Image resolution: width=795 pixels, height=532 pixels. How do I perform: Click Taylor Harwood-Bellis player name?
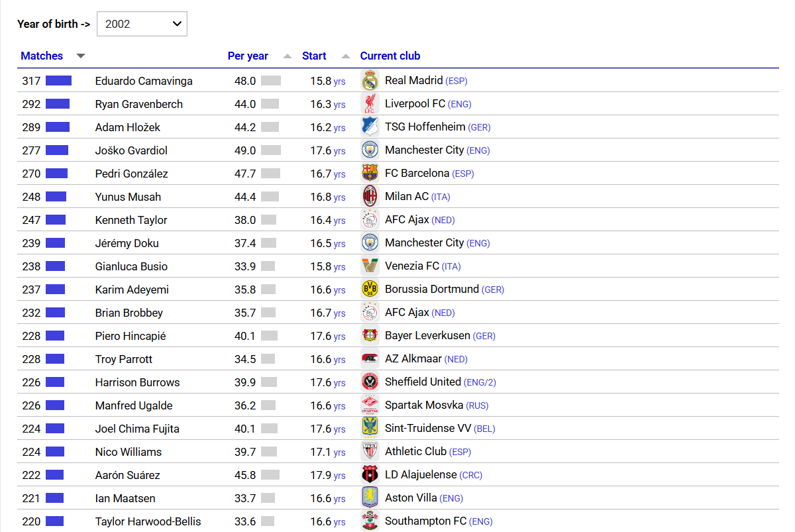(x=148, y=521)
